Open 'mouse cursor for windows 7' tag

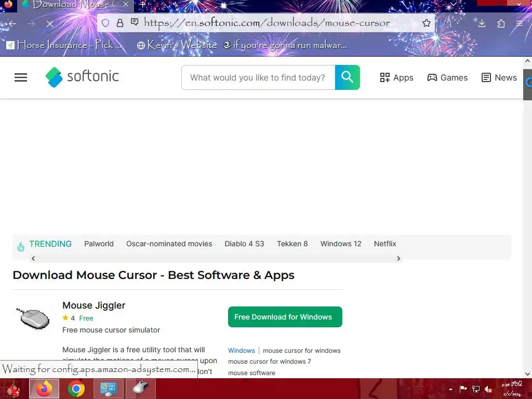(270, 362)
